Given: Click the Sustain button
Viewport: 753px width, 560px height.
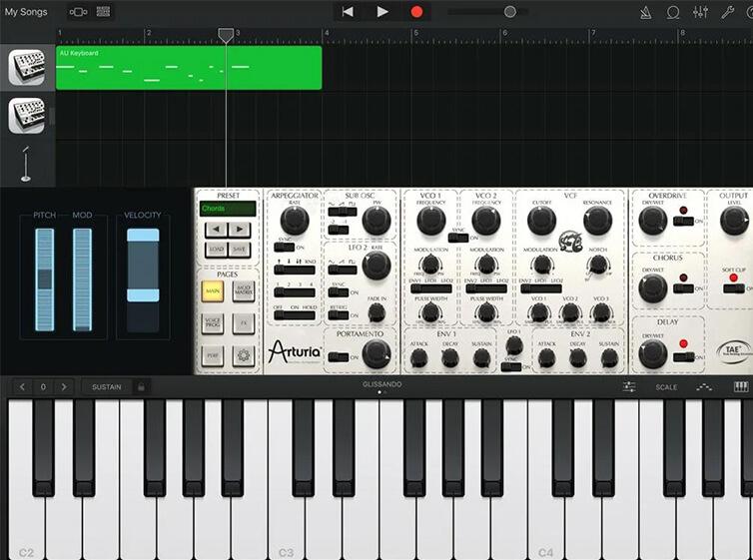Looking at the screenshot, I should pyautogui.click(x=107, y=386).
